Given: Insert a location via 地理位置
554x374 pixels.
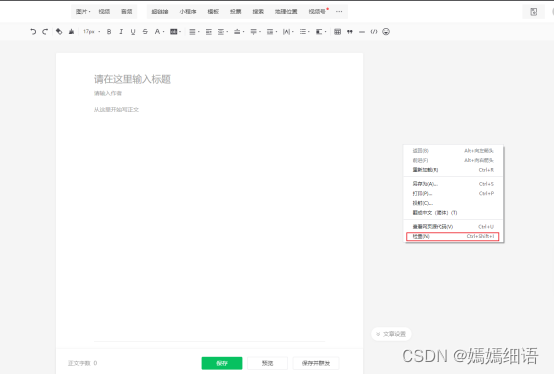Looking at the screenshot, I should [x=286, y=12].
